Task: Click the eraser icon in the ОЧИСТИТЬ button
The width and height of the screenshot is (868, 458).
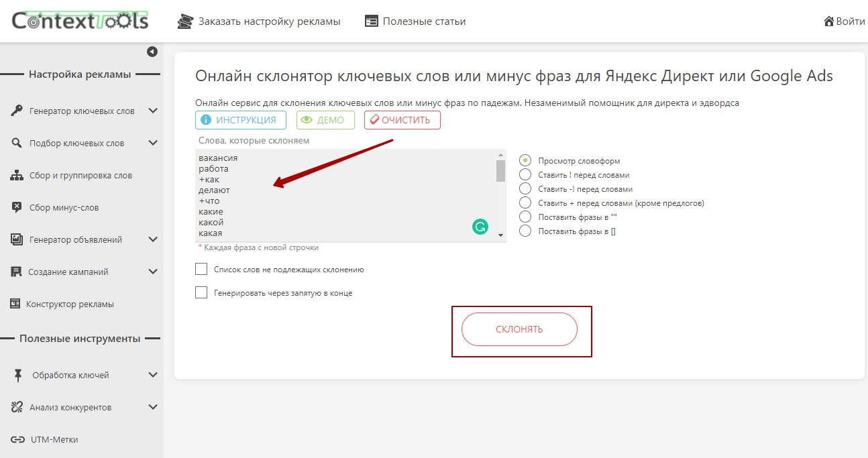Action: [x=374, y=120]
